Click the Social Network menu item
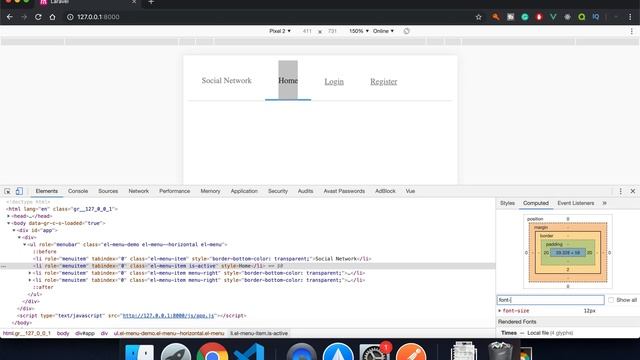Screen dimensions: 640x360 point(227,80)
